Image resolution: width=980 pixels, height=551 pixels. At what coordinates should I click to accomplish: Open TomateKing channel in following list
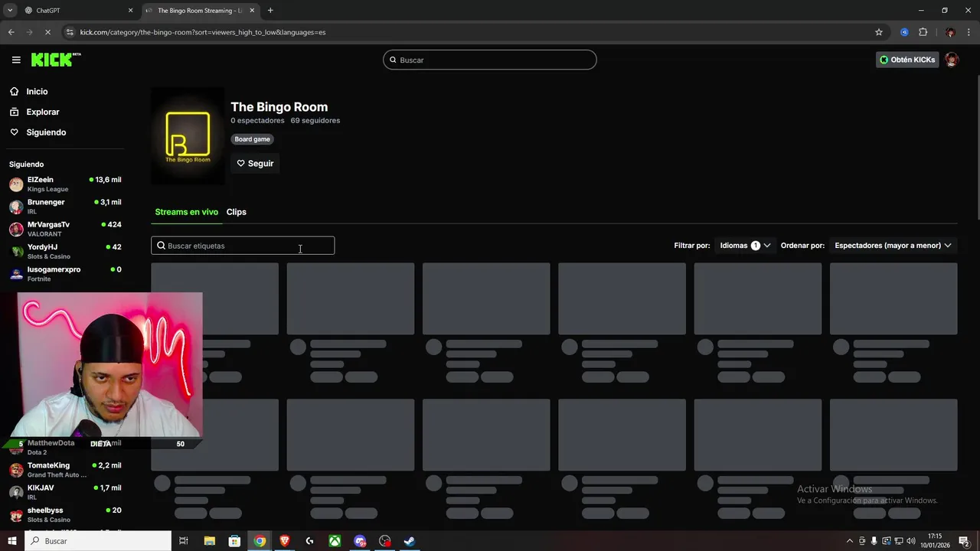click(x=65, y=470)
